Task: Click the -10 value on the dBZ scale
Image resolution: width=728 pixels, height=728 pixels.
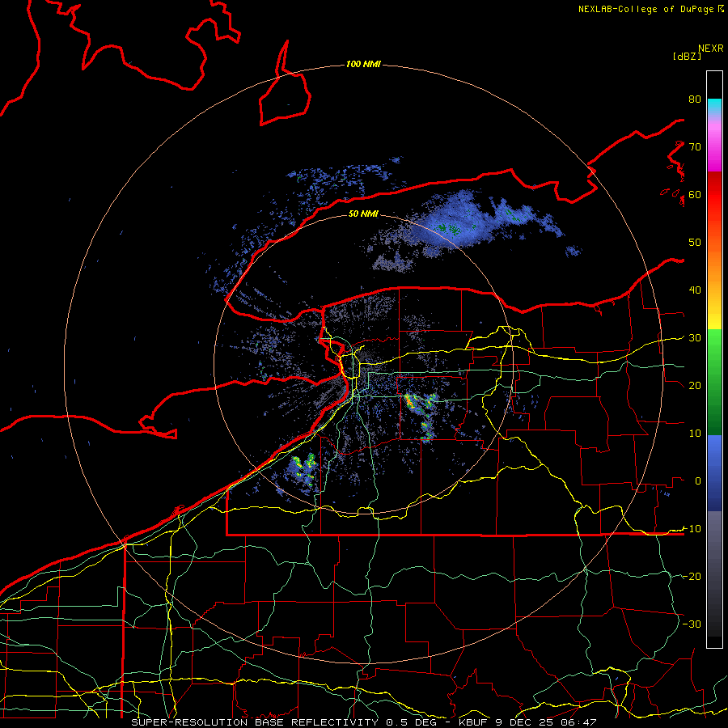Action: 692,528
